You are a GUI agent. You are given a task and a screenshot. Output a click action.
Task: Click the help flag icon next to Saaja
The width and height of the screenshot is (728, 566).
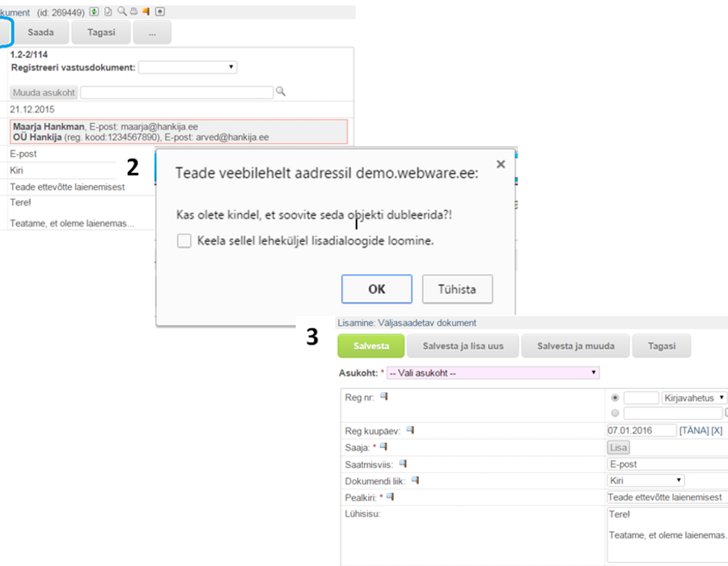(x=383, y=447)
